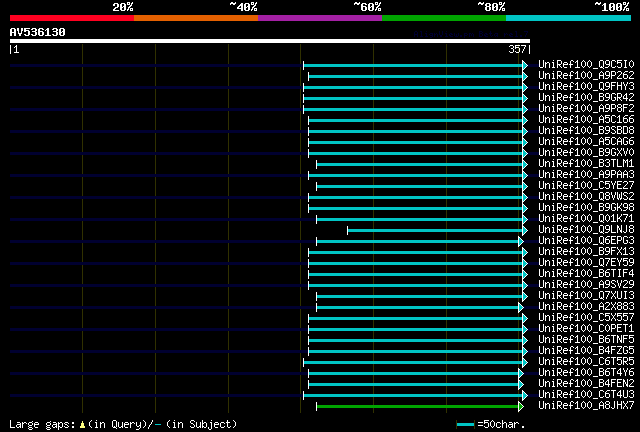Screen dimensions: 640x432
Task: Click the cyan 50-character scale bar sample
Action: click(x=465, y=425)
